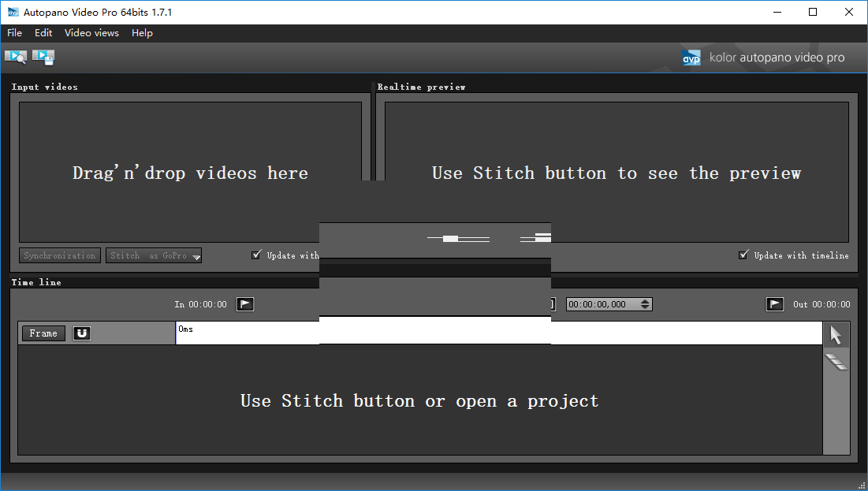
Task: Toggle the timeline magnet snap icon
Action: (x=81, y=333)
